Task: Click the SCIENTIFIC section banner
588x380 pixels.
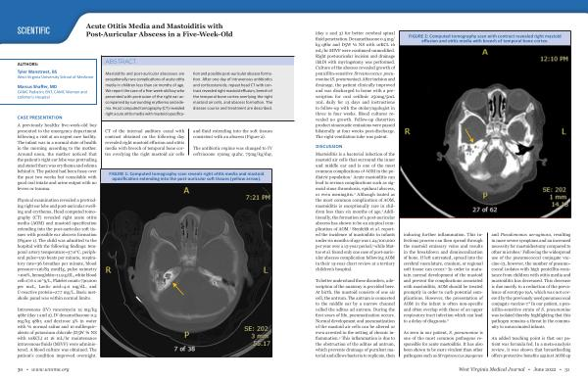Action: coord(33,30)
